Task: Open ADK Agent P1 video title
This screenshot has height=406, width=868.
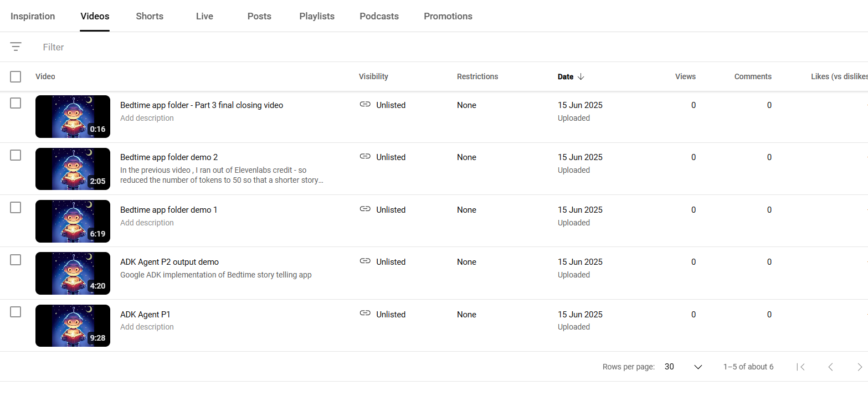Action: pyautogui.click(x=145, y=315)
